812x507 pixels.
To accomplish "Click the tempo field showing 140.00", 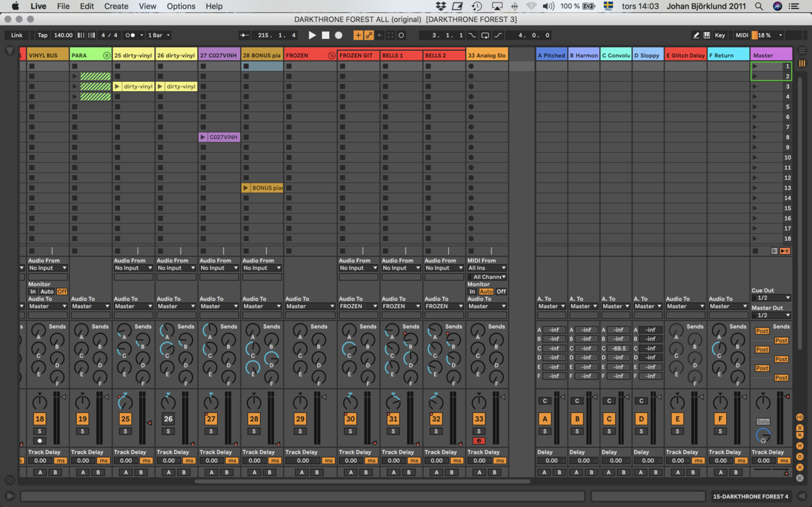I will pyautogui.click(x=63, y=35).
